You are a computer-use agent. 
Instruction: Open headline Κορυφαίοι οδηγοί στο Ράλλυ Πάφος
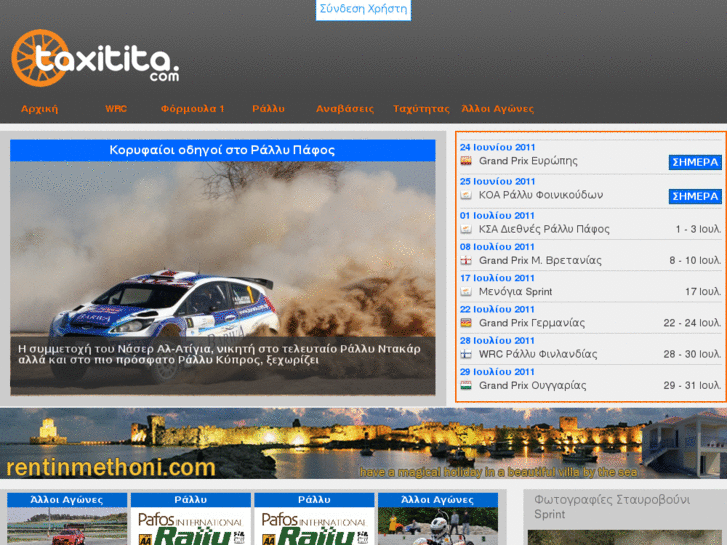click(223, 150)
